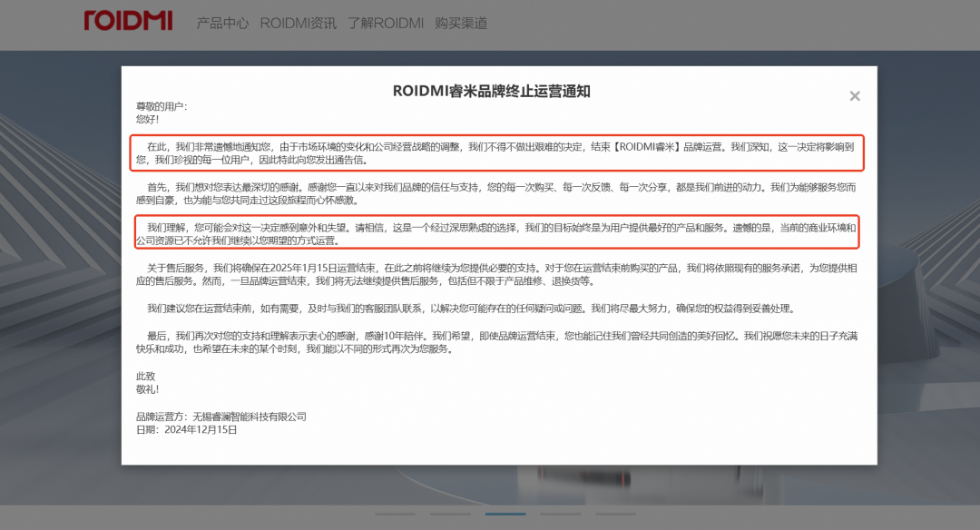Click the title ROIDMI睿米品牌终止运营通知
This screenshot has width=980, height=530.
491,92
